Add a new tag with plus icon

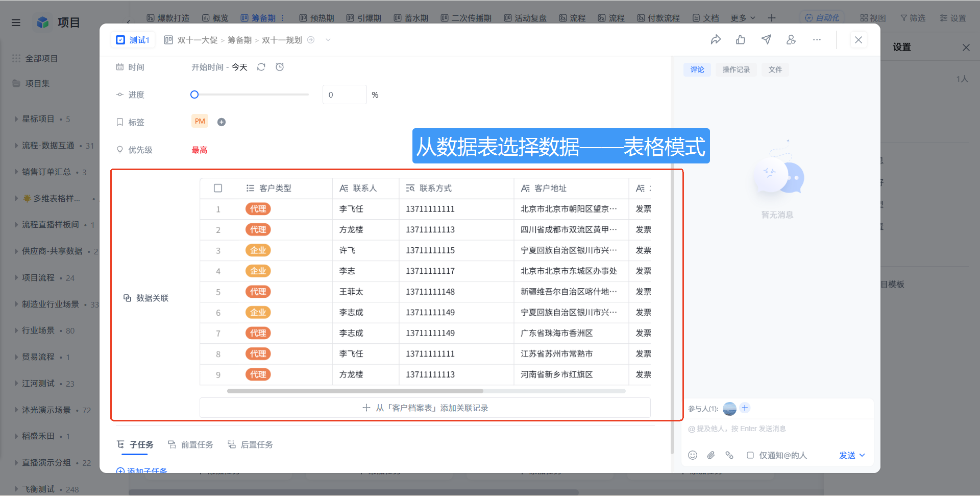[x=222, y=122]
